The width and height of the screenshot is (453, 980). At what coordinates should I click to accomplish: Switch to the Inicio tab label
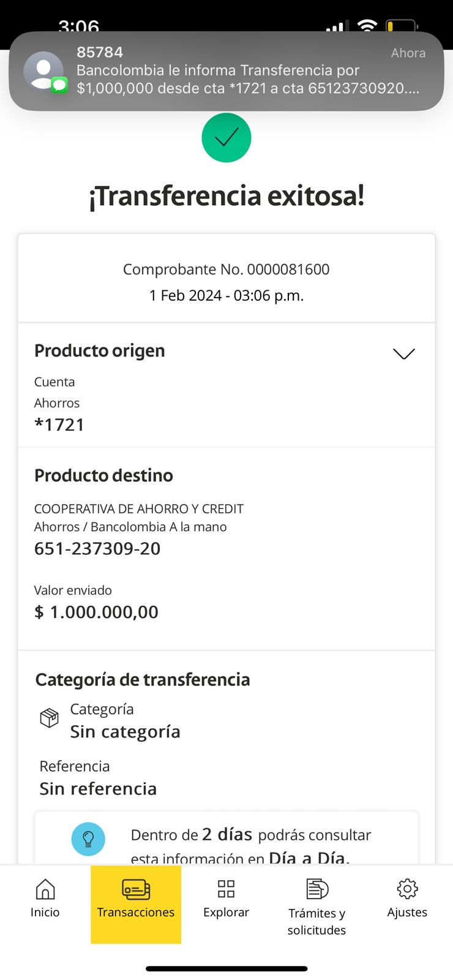(45, 912)
